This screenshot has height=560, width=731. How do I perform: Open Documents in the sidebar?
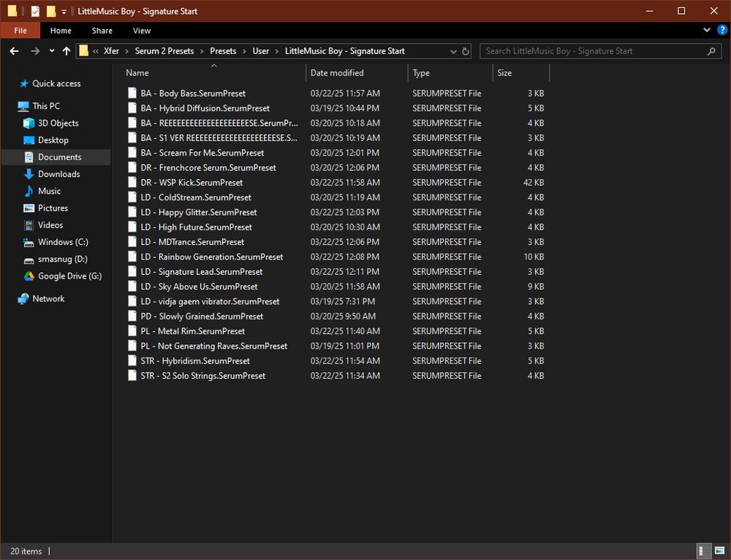click(60, 157)
